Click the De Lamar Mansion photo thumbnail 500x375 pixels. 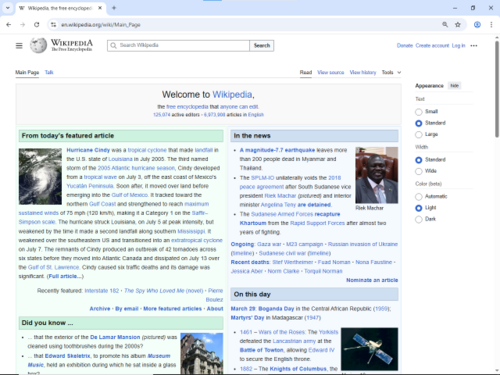202,353
